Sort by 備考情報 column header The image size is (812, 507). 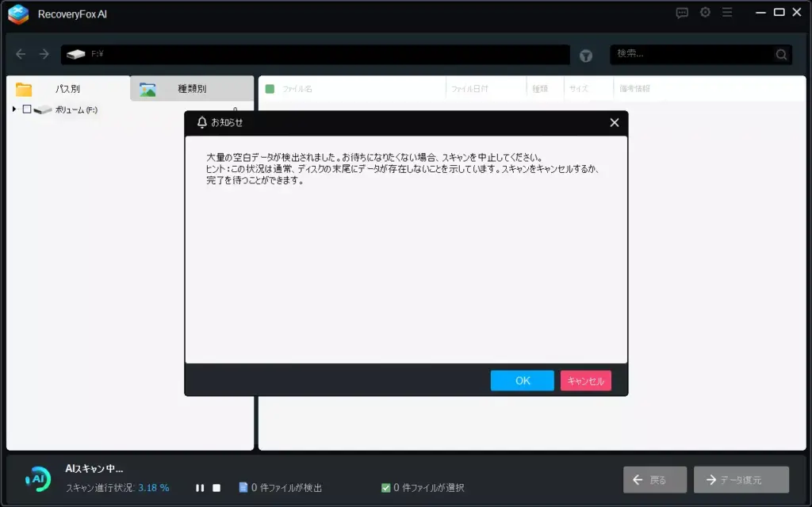pos(634,89)
